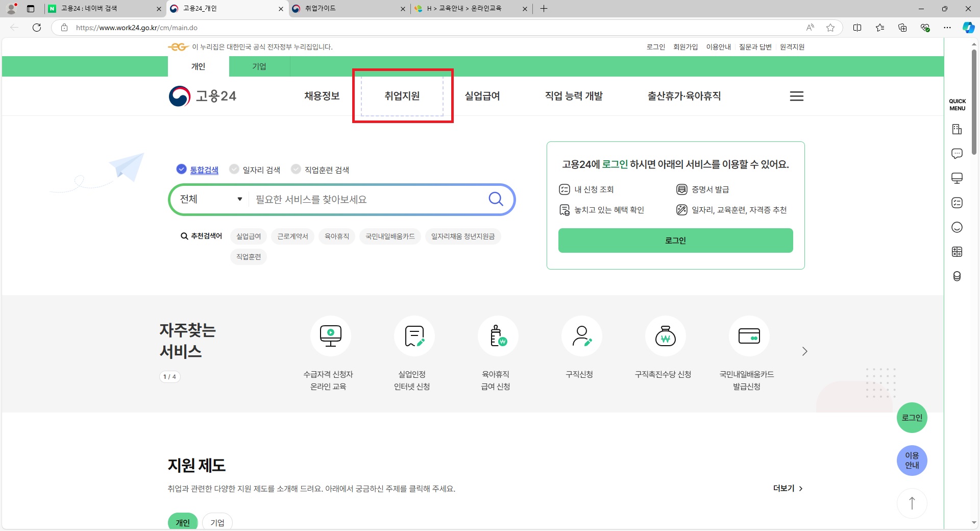Open the 육아휴직 급여 신청 icon
The height and width of the screenshot is (531, 980).
pos(498,336)
